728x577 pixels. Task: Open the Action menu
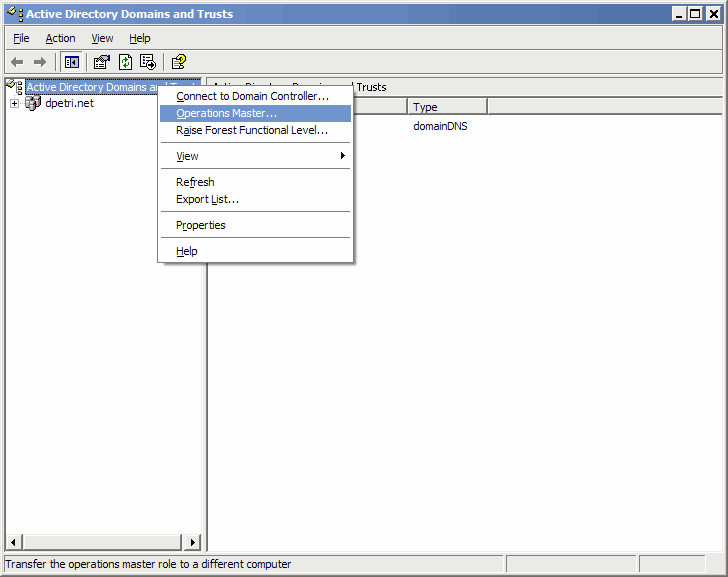tap(60, 38)
